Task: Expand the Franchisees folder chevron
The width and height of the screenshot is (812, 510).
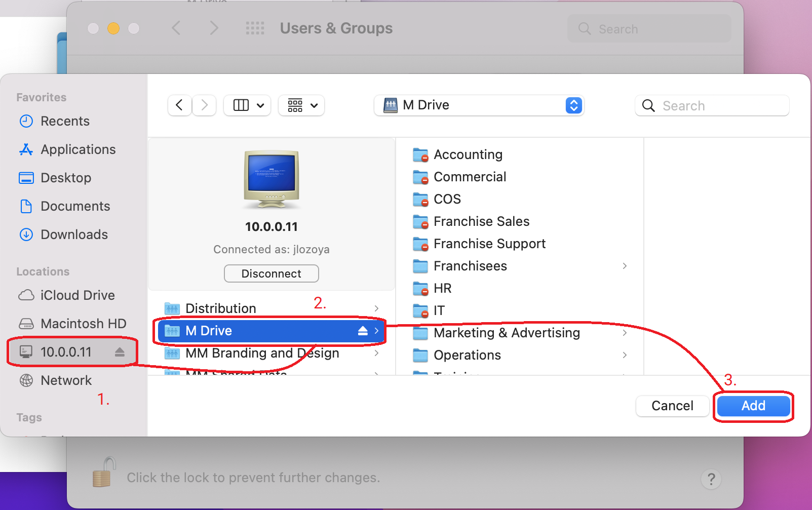Action: pyautogui.click(x=625, y=266)
